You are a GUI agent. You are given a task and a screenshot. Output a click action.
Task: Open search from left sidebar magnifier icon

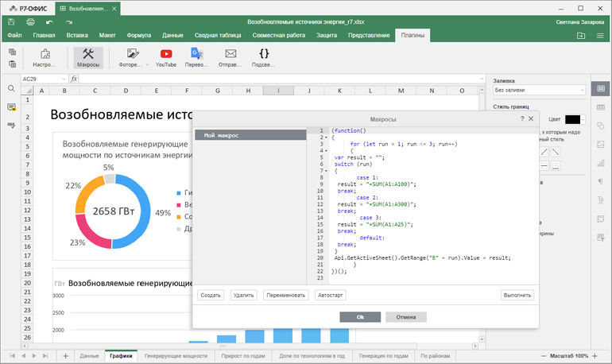pos(12,89)
